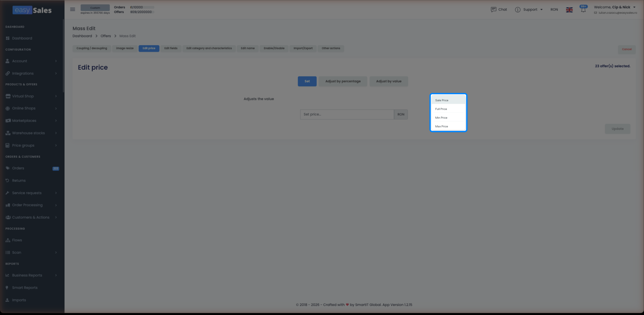
Task: Click the Support info circle icon
Action: [517, 10]
